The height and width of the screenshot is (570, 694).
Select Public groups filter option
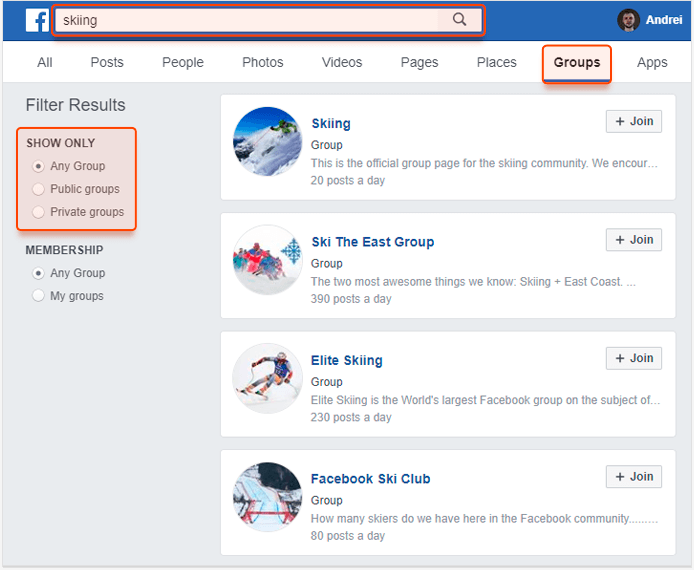point(39,189)
